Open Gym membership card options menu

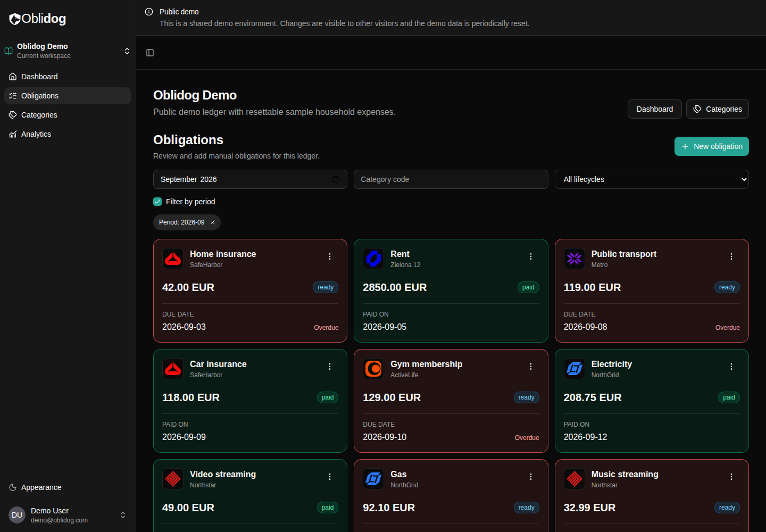pyautogui.click(x=531, y=367)
